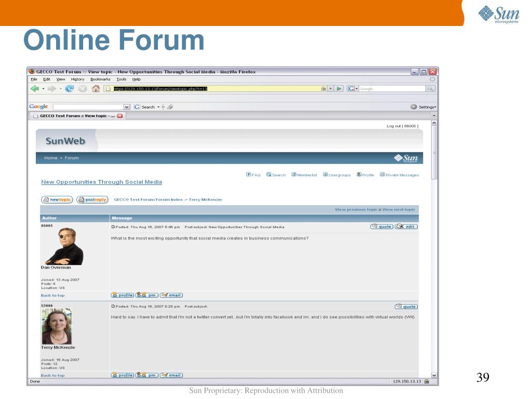Image resolution: width=532 pixels, height=399 pixels.
Task: Click the pencil highlight icon in Google toolbar
Action: coord(170,107)
